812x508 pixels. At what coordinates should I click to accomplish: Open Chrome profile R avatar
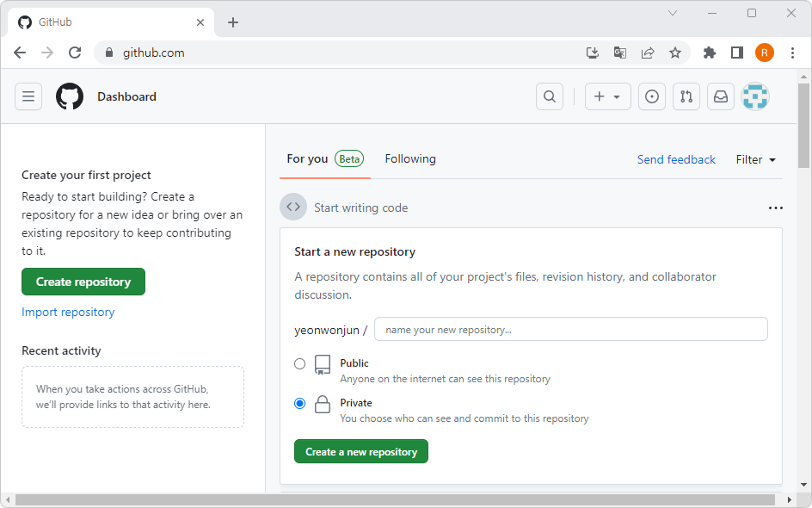[x=765, y=53]
